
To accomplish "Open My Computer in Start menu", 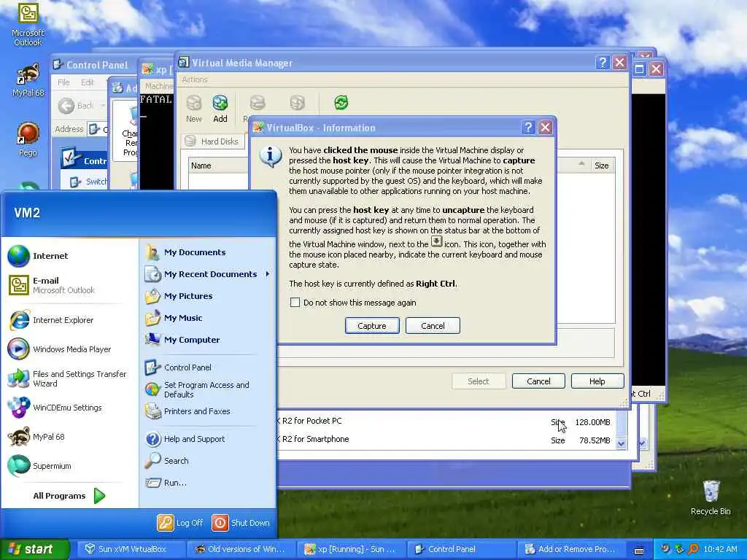I will (x=207, y=340).
